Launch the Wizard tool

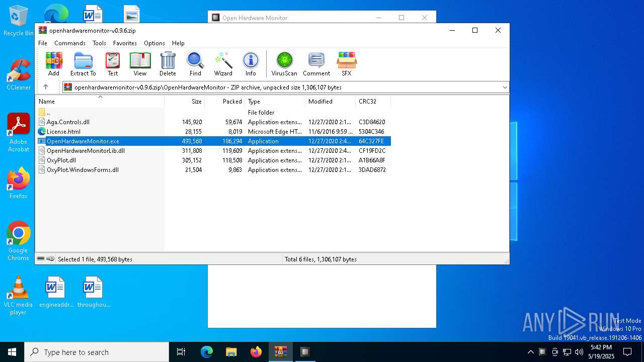[223, 64]
